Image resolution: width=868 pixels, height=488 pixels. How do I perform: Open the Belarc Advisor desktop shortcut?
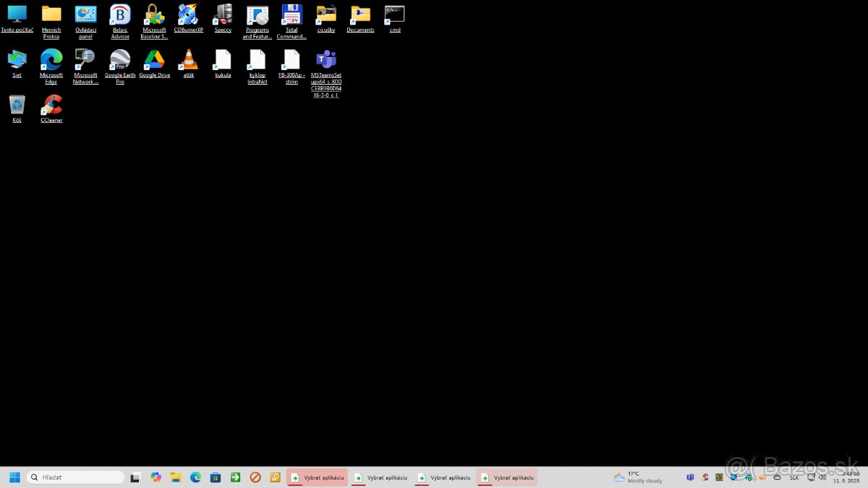pos(120,14)
